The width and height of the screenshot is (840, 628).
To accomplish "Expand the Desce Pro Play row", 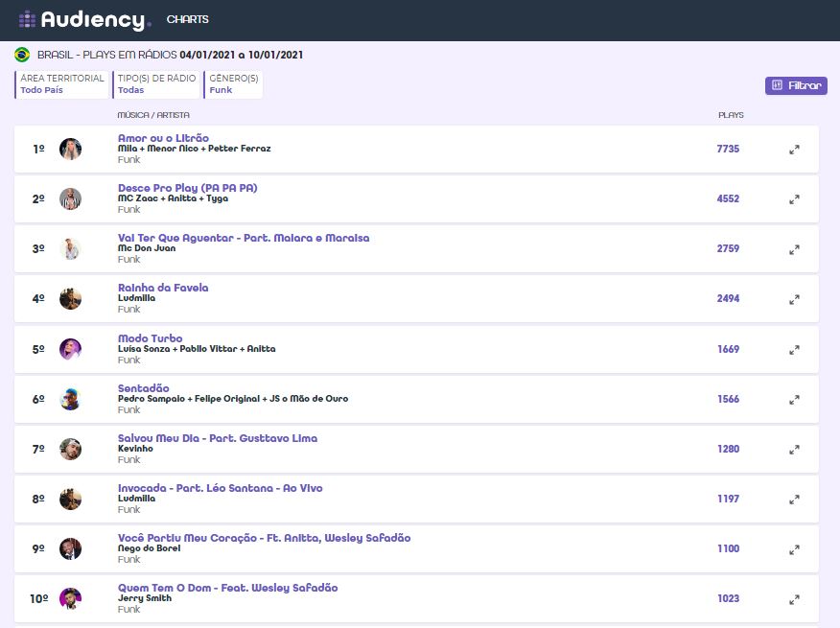I will (x=794, y=199).
